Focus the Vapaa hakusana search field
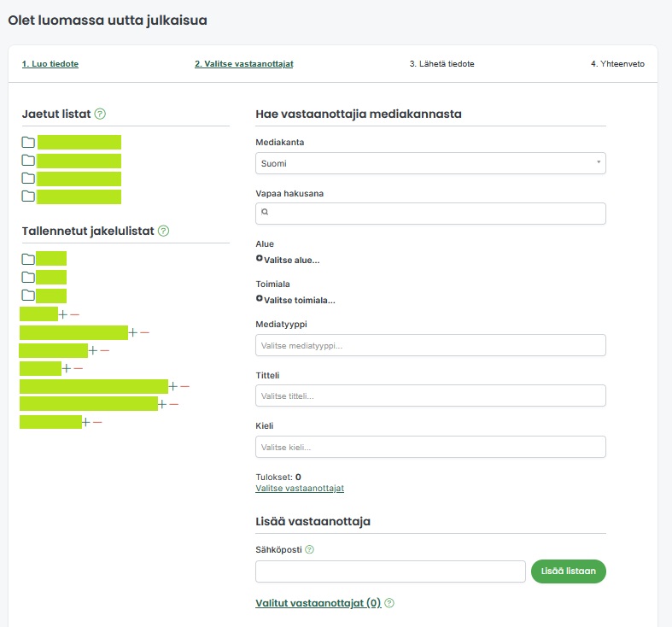 point(430,214)
